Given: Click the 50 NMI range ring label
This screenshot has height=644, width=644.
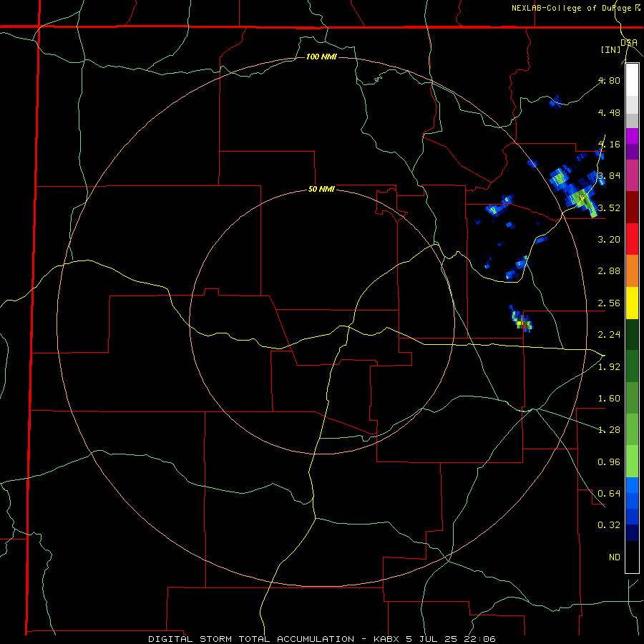Looking at the screenshot, I should pos(321,190).
